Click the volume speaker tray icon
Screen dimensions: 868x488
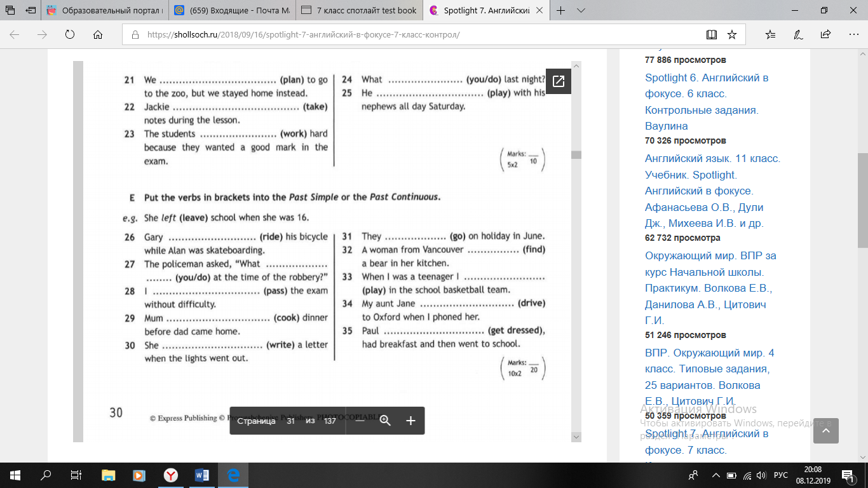click(x=761, y=475)
